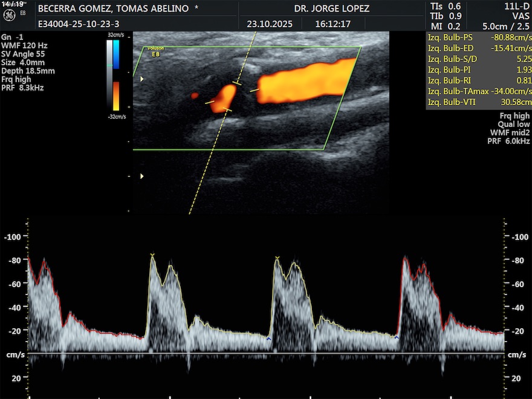Image resolution: width=532 pixels, height=399 pixels.
Task: Click the orange half of velocity color bar
Action: [116, 96]
